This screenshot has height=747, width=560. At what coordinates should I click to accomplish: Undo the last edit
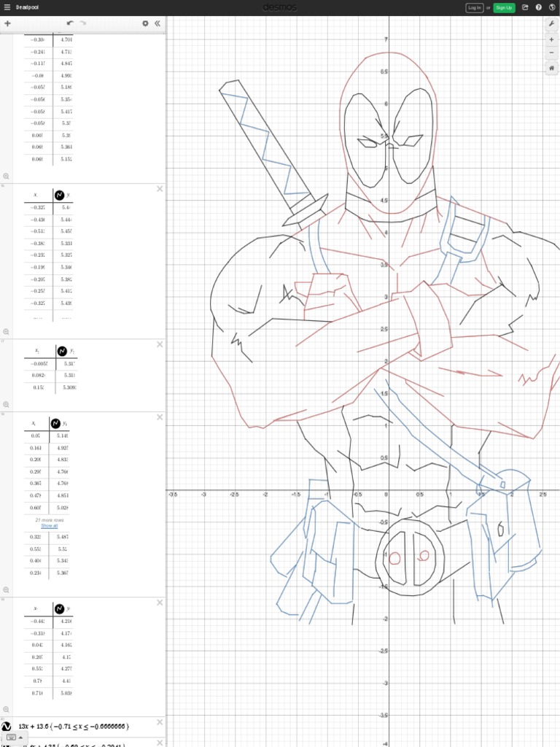click(71, 23)
